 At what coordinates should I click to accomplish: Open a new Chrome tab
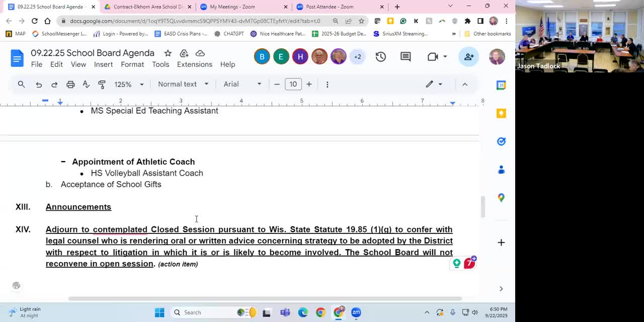coord(397,7)
